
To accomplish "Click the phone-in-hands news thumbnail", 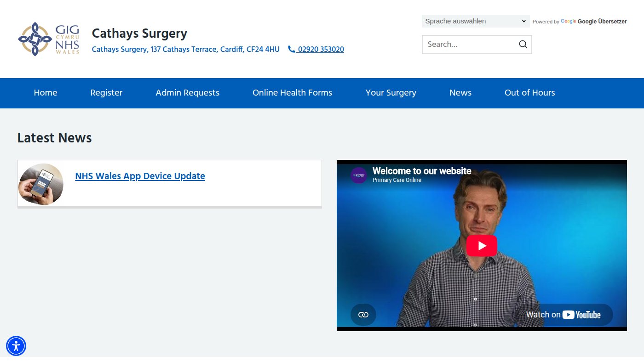I will pos(41,184).
